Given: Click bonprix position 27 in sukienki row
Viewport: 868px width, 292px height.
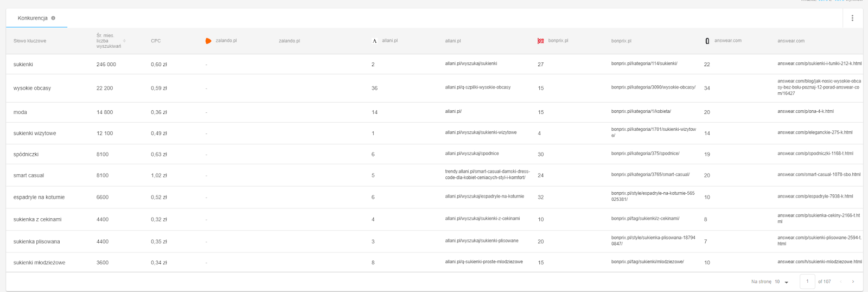Looking at the screenshot, I should point(540,64).
